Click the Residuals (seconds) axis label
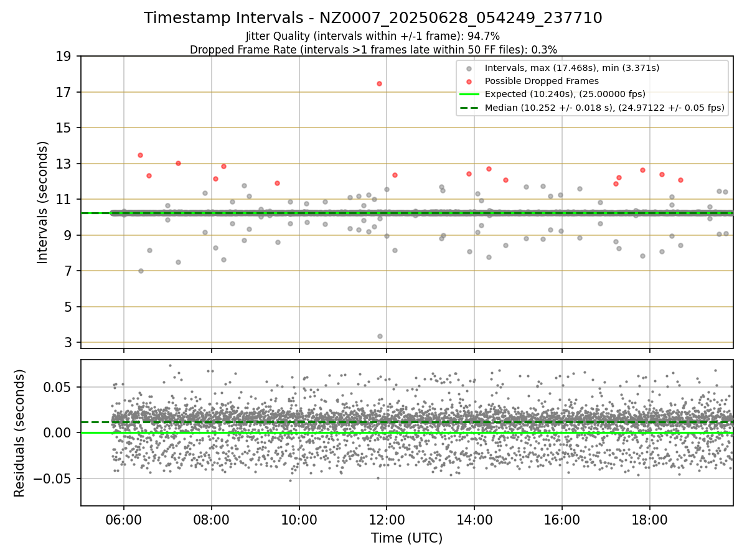Image resolution: width=747 pixels, height=560 pixels. pyautogui.click(x=19, y=433)
